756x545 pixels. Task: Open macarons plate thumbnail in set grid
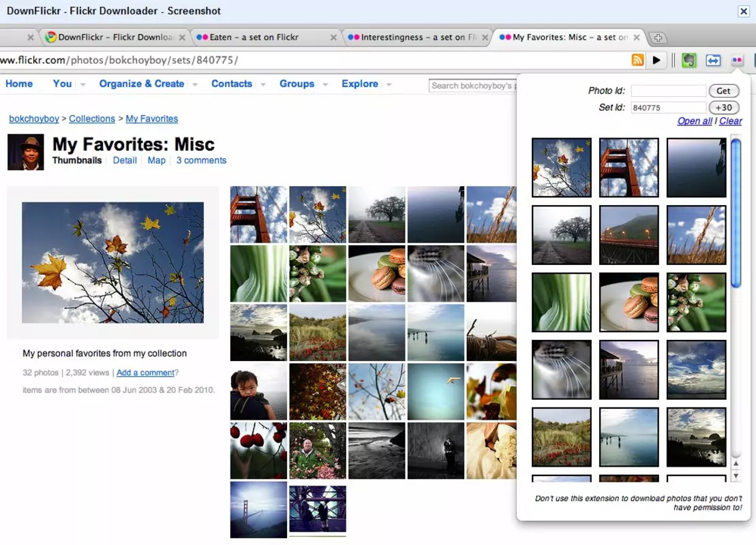click(x=376, y=274)
